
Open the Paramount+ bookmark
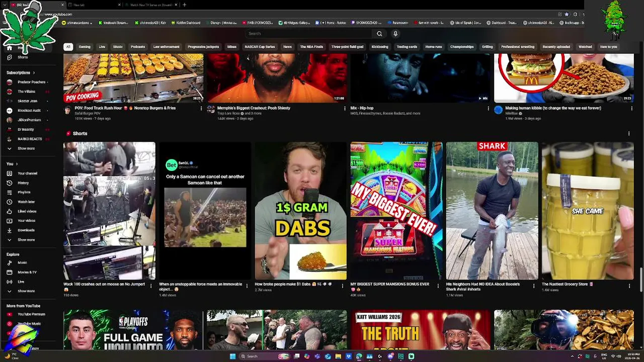tap(397, 23)
